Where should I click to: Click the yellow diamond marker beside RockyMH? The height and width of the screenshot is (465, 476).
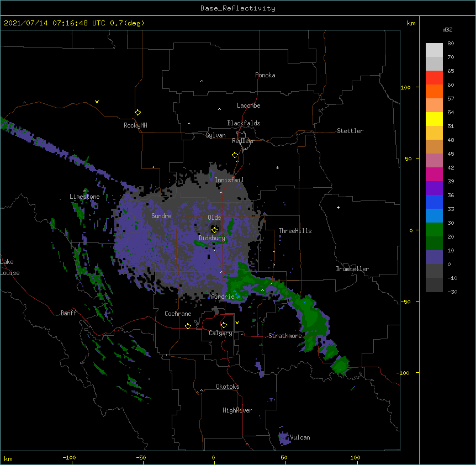tap(138, 113)
